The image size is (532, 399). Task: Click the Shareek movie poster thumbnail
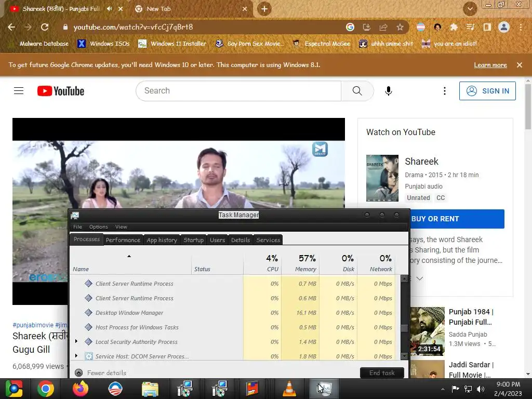click(x=382, y=178)
